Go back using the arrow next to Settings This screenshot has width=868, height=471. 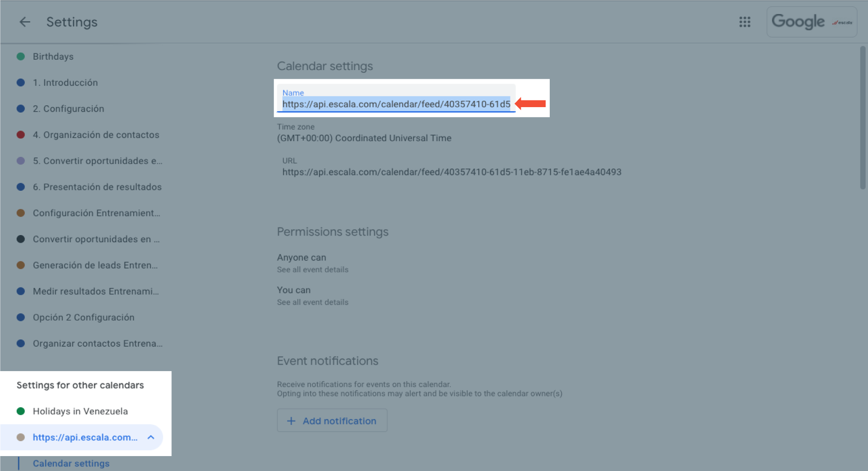pos(25,22)
